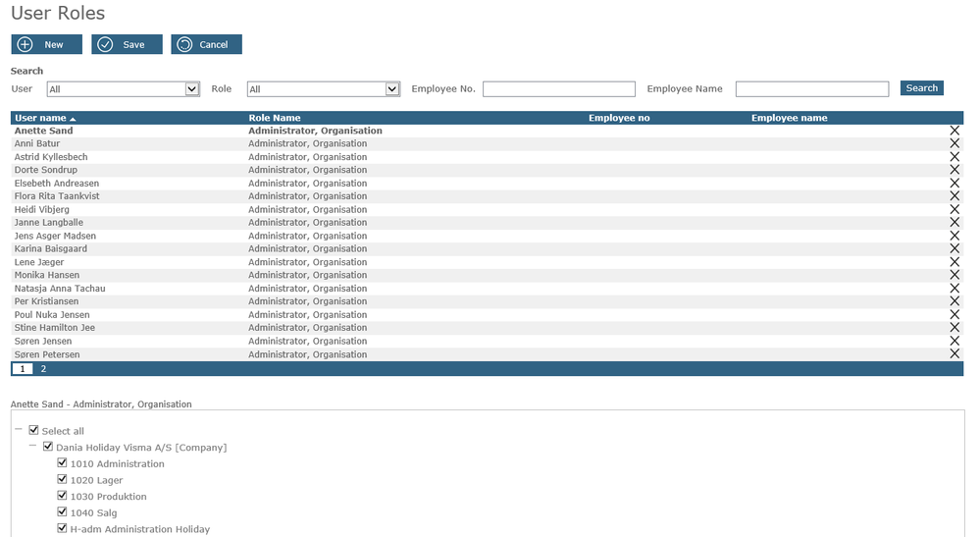
Task: Delete Per Kristiansen role row
Action: click(x=954, y=300)
